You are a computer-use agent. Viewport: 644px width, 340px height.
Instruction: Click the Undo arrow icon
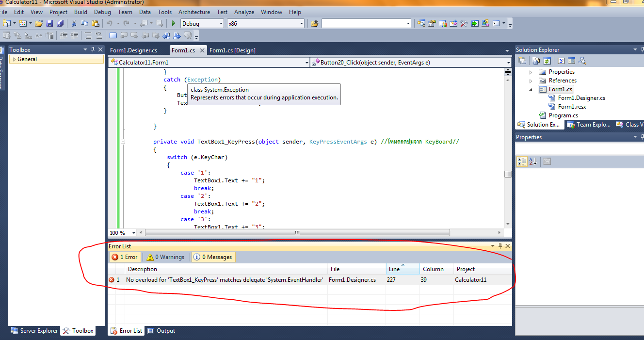(x=110, y=23)
